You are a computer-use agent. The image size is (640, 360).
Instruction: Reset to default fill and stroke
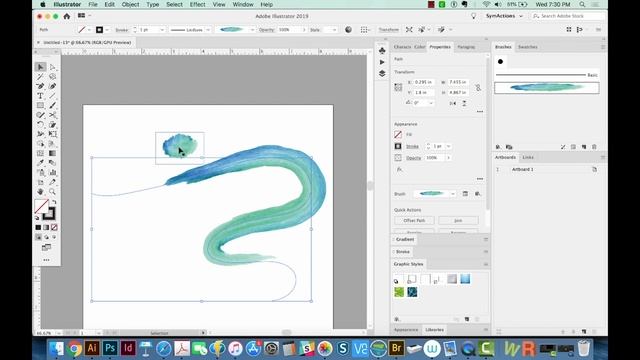[38, 218]
